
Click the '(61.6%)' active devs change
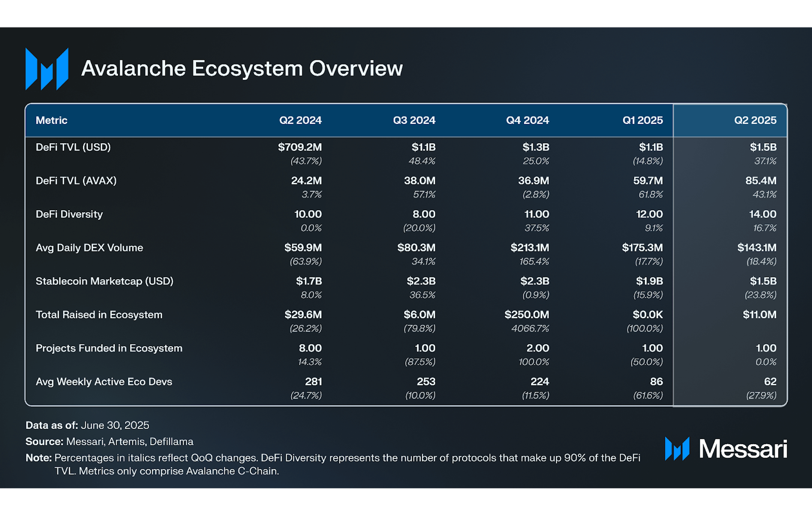648,396
